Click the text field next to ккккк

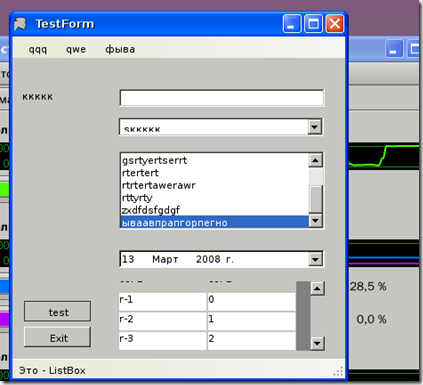click(222, 98)
